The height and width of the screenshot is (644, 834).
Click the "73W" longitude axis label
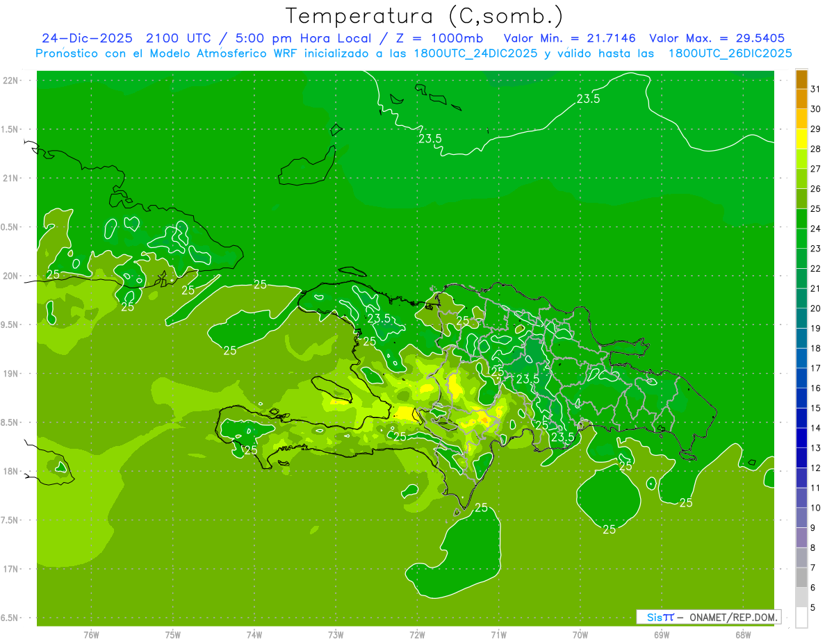point(336,634)
